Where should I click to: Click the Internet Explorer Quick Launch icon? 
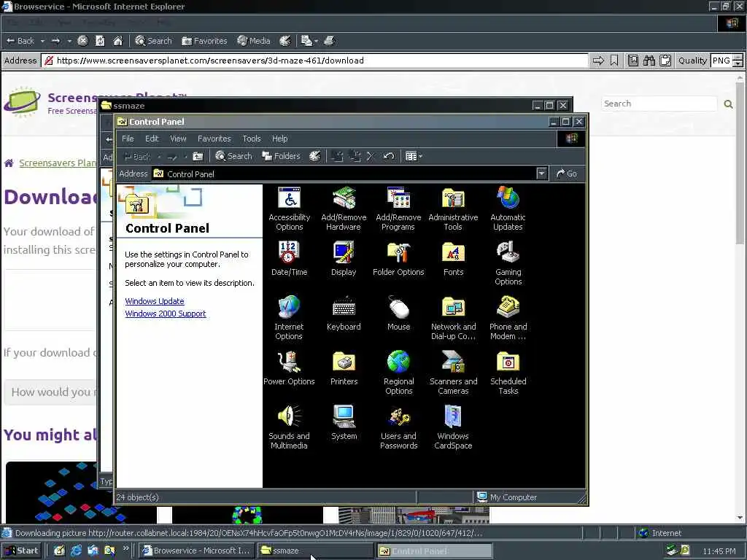click(x=76, y=551)
